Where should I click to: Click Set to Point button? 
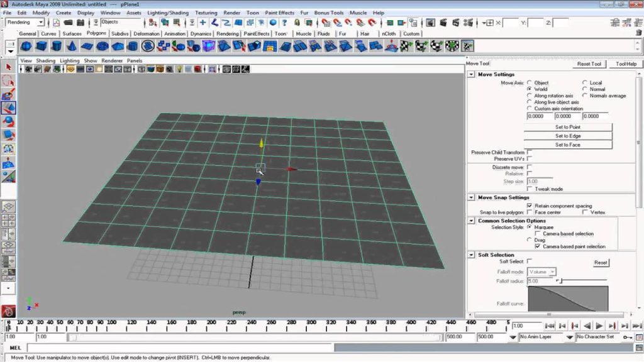[x=568, y=127]
